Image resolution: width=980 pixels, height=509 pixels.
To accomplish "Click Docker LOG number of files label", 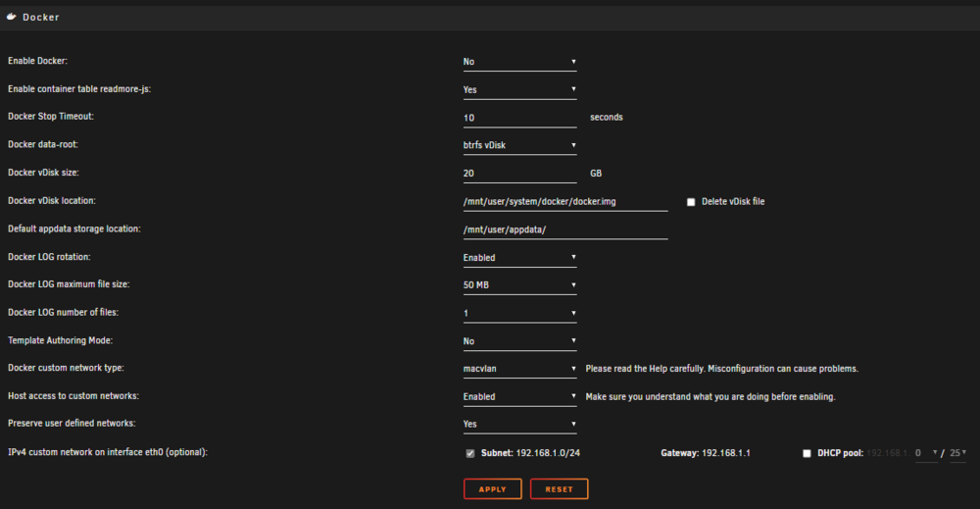I will (63, 313).
